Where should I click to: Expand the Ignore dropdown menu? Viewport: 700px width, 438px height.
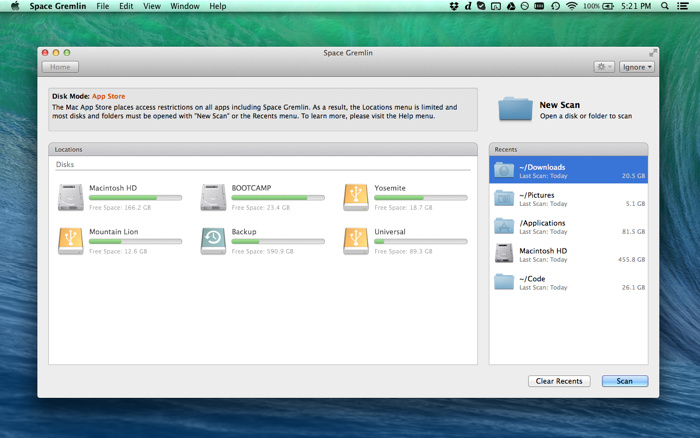[x=637, y=67]
